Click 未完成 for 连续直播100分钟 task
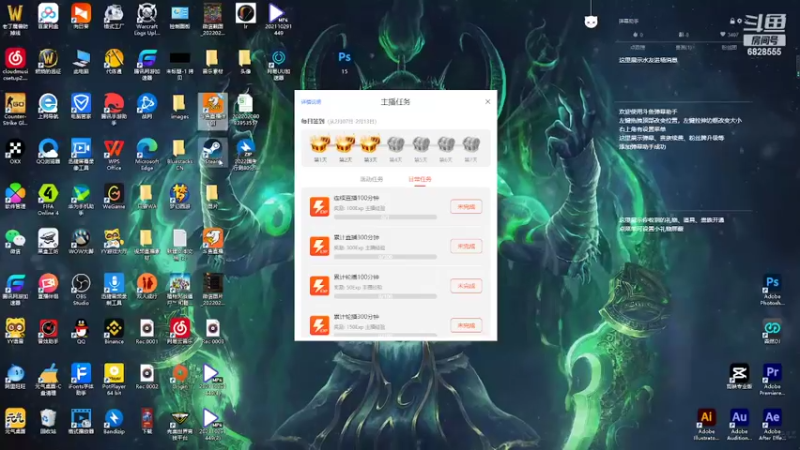Screen dimensions: 800x450 466,207
